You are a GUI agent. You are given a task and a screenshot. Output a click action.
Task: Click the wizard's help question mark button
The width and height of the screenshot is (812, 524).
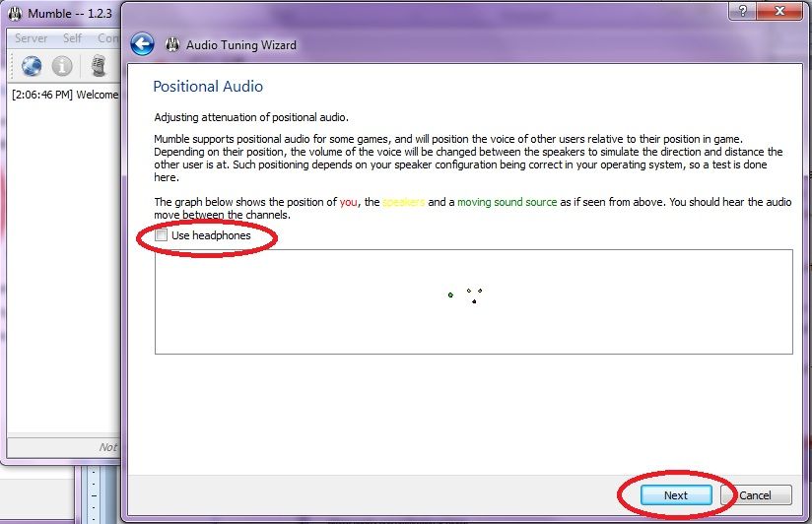[x=743, y=11]
